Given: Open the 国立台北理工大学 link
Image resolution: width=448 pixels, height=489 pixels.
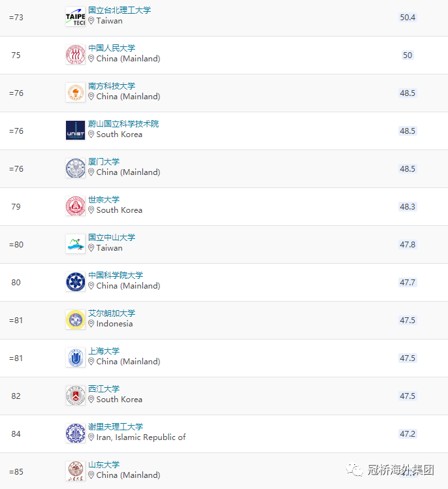Looking at the screenshot, I should pyautogui.click(x=120, y=10).
